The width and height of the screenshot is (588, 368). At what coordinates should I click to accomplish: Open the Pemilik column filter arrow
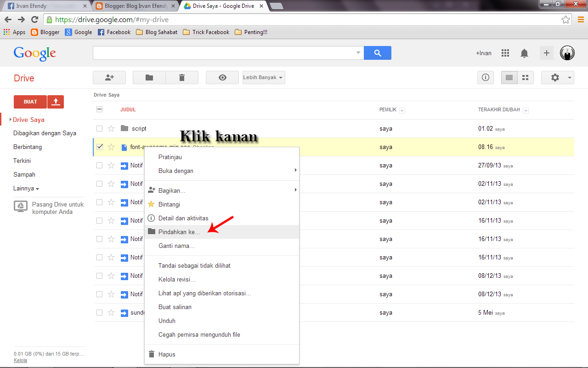[402, 110]
